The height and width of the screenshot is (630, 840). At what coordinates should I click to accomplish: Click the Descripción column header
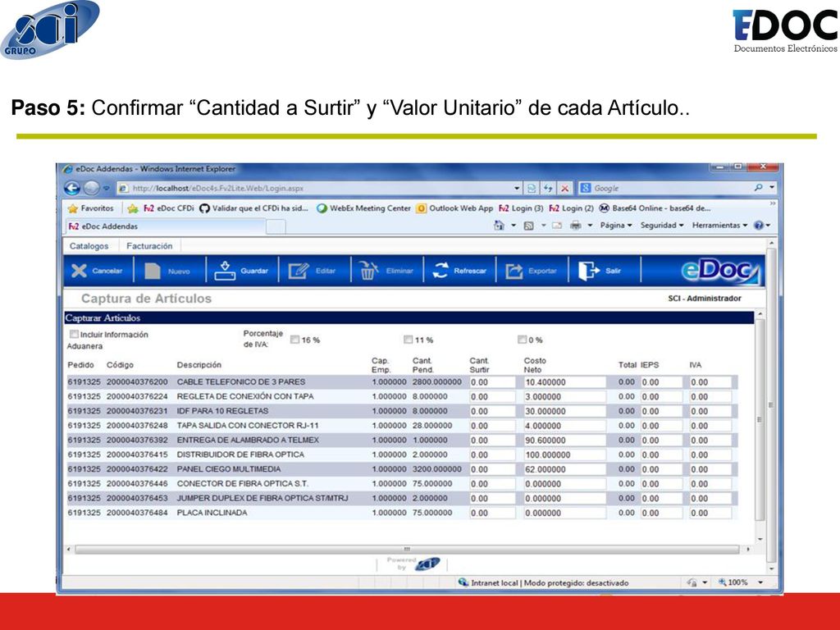pos(199,365)
